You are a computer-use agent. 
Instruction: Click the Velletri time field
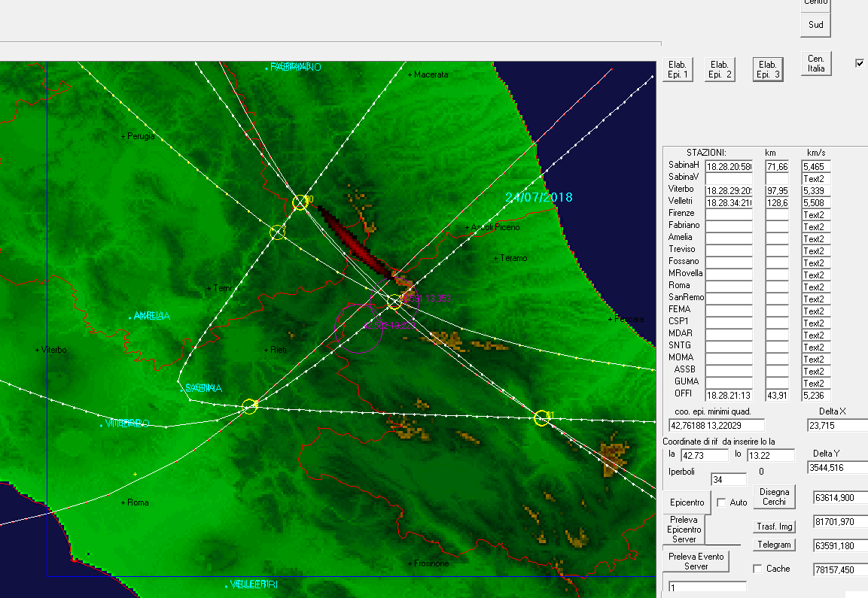coord(729,203)
